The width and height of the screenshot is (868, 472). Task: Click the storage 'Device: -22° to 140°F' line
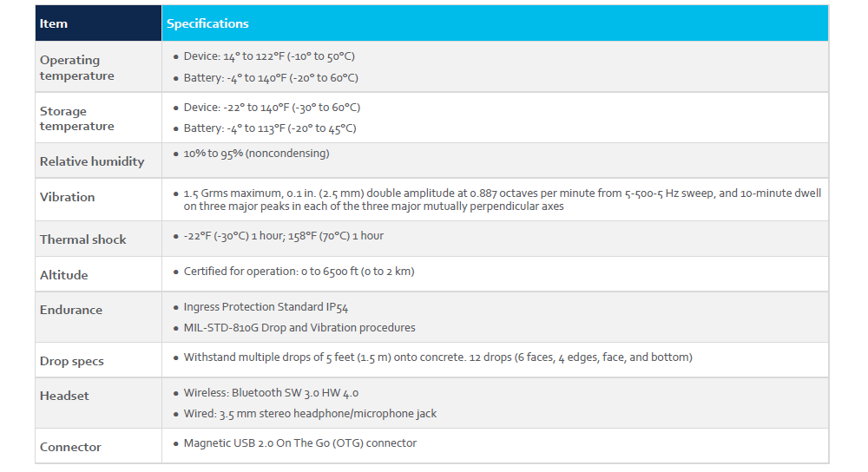tap(272, 108)
